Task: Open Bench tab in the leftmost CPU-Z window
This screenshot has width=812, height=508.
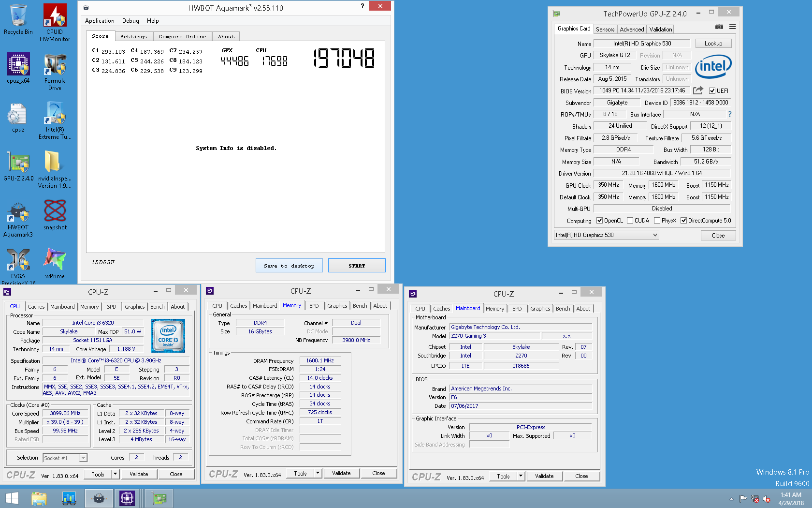Action: 158,307
